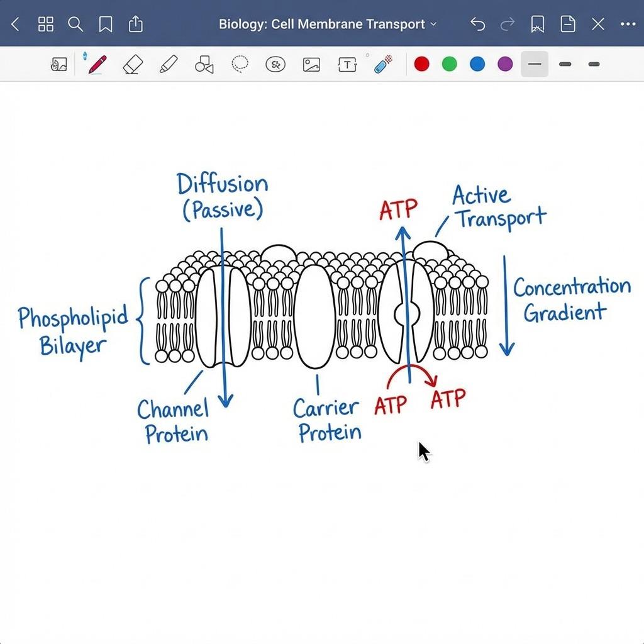Image resolution: width=644 pixels, height=644 pixels.
Task: Go back to the documents list
Action: [16, 25]
